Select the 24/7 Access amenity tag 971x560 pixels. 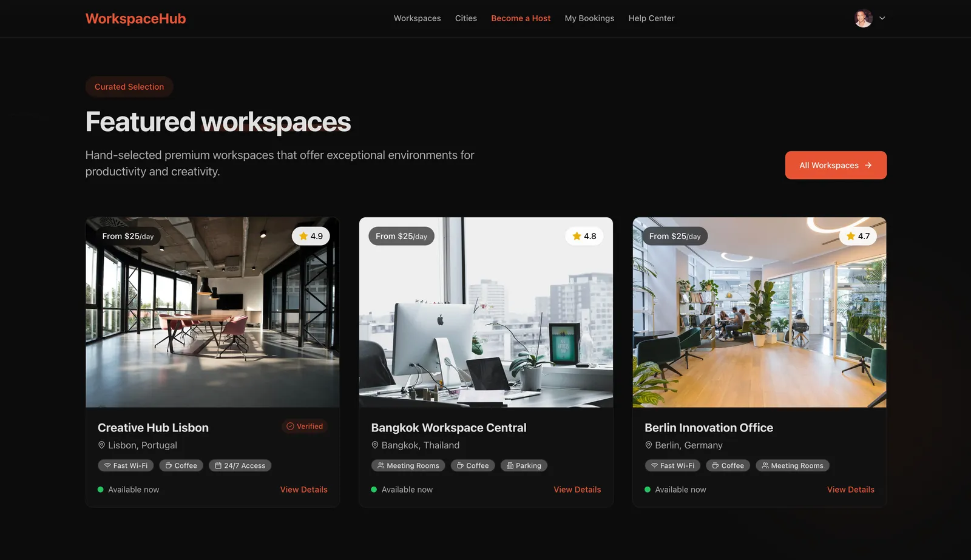(x=240, y=466)
